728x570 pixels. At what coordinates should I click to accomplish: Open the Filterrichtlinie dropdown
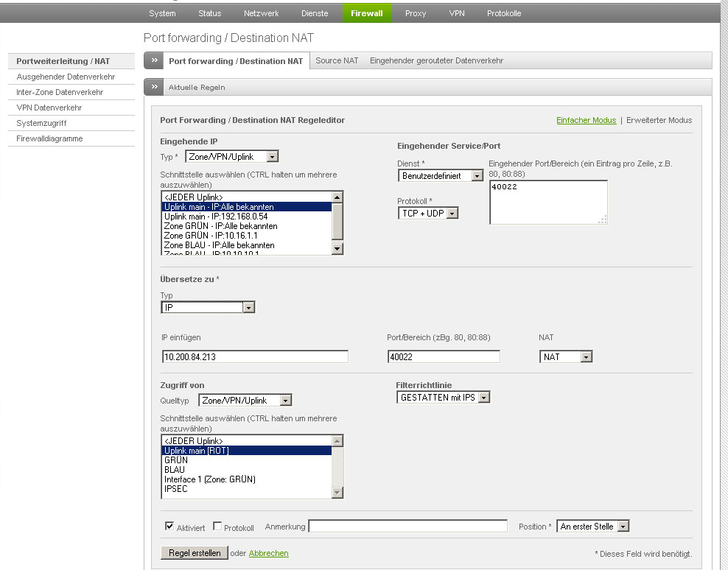coord(443,398)
